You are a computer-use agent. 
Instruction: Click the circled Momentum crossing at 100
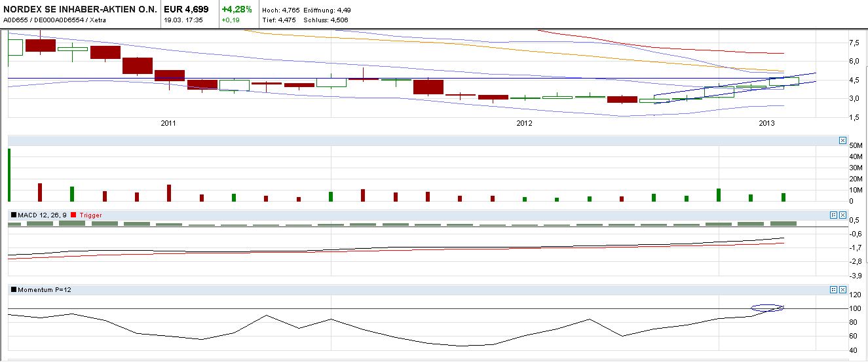[767, 308]
